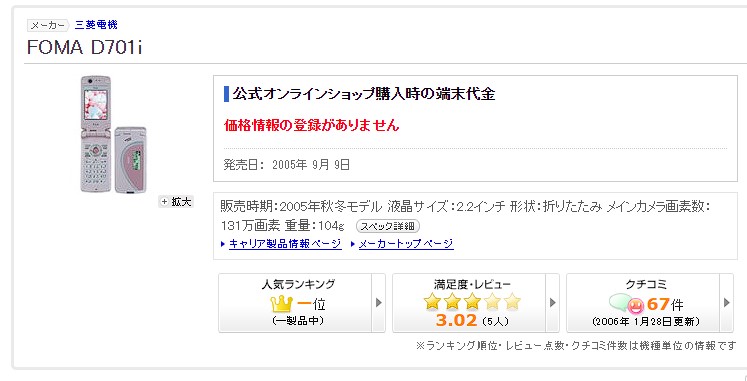Open the 人気ランキング panel

[x=295, y=303]
